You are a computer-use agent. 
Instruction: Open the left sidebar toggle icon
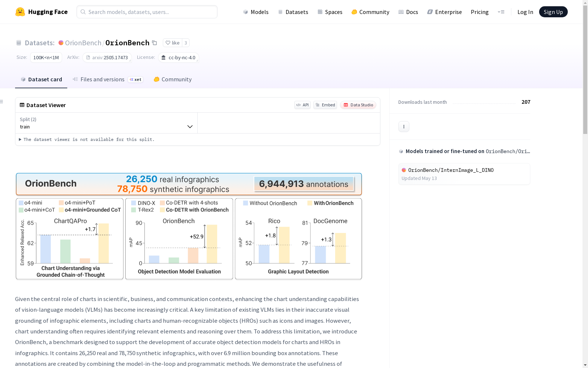point(2,102)
